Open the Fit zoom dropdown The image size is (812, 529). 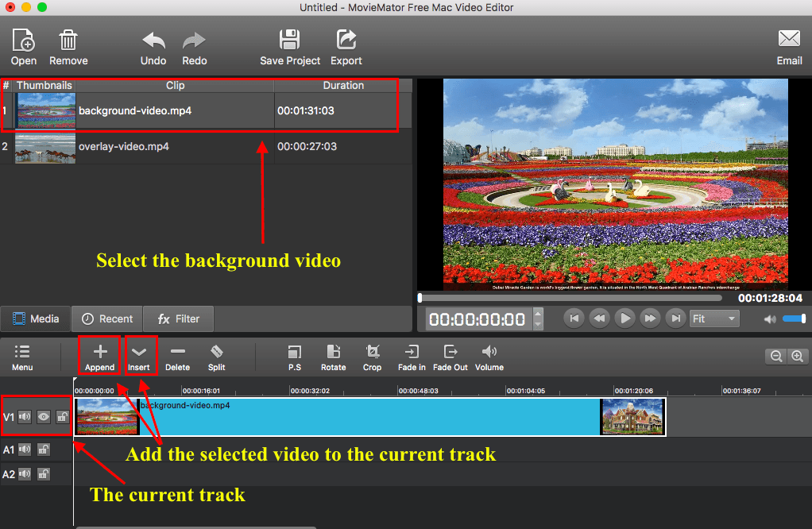coord(714,319)
